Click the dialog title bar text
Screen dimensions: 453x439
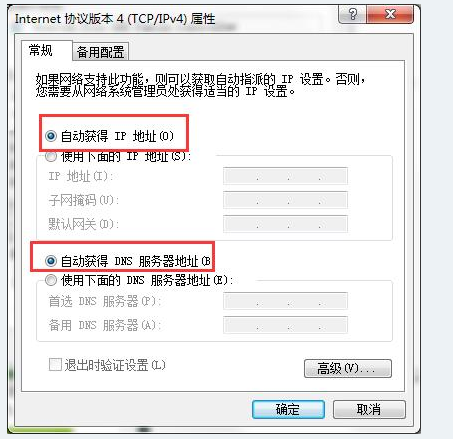[x=115, y=19]
